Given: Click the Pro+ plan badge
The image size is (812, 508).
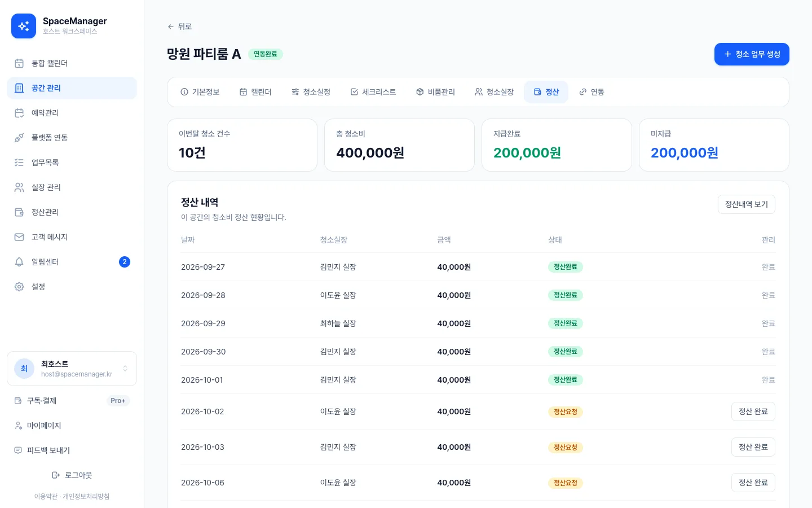Looking at the screenshot, I should (118, 401).
